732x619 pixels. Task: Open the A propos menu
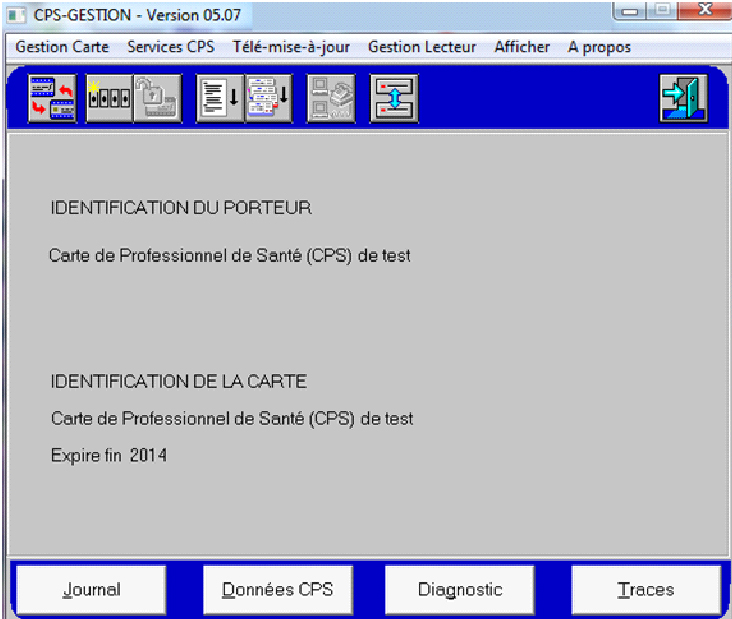pyautogui.click(x=599, y=47)
